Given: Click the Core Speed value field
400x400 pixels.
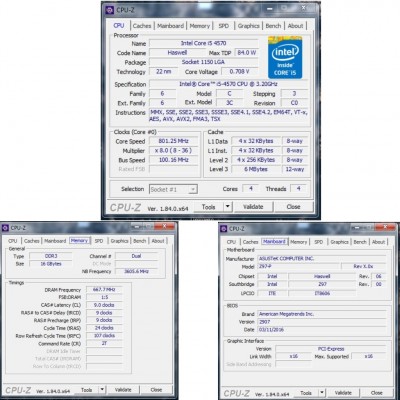Looking at the screenshot, I should pyautogui.click(x=174, y=141).
